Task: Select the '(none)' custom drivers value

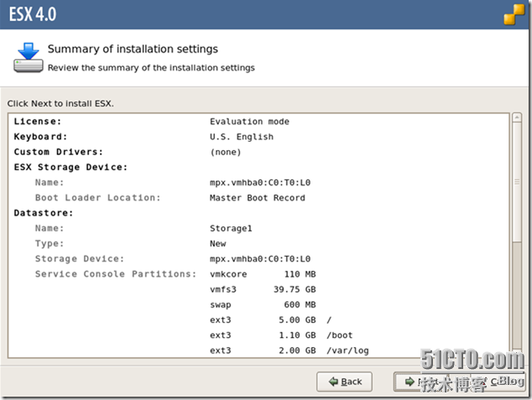Action: pos(226,152)
